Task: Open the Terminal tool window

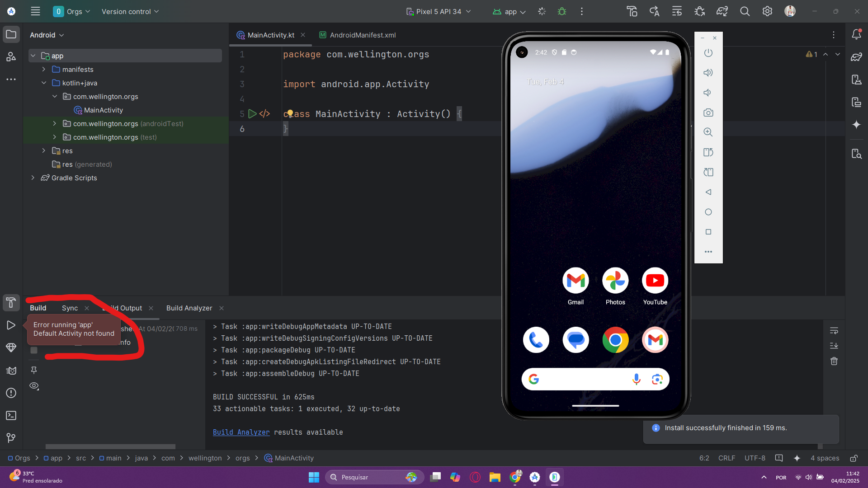Action: tap(11, 416)
